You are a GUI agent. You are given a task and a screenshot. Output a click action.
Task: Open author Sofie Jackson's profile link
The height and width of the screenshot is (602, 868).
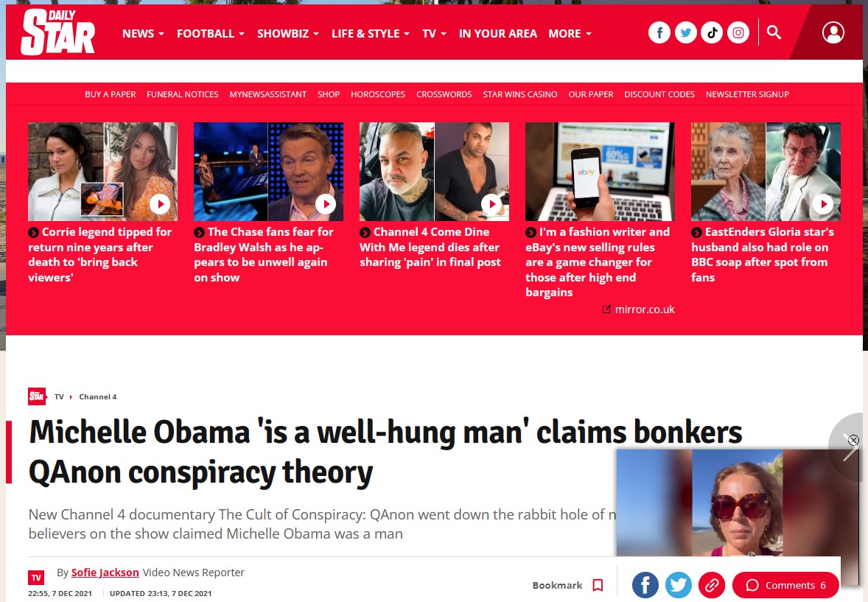pos(105,573)
